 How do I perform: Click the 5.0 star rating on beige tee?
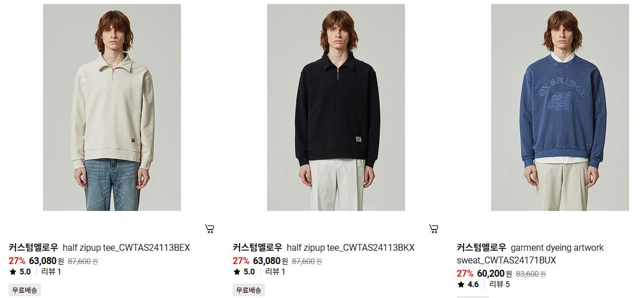tap(20, 272)
